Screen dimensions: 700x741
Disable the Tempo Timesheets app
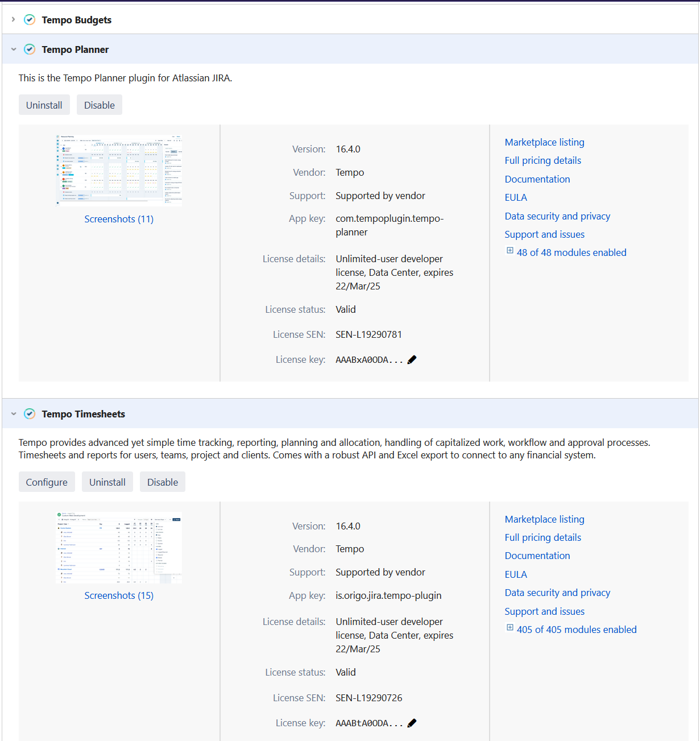[x=163, y=482]
